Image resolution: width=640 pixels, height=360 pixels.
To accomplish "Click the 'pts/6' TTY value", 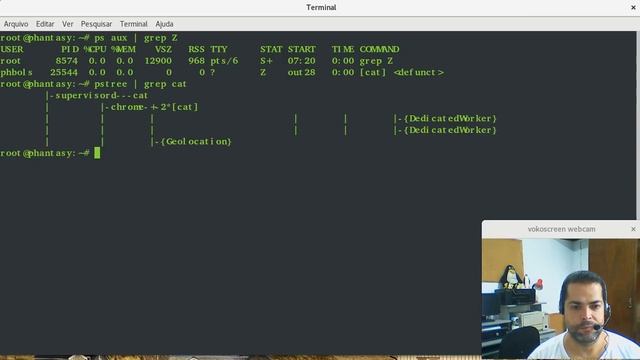I will tap(224, 61).
